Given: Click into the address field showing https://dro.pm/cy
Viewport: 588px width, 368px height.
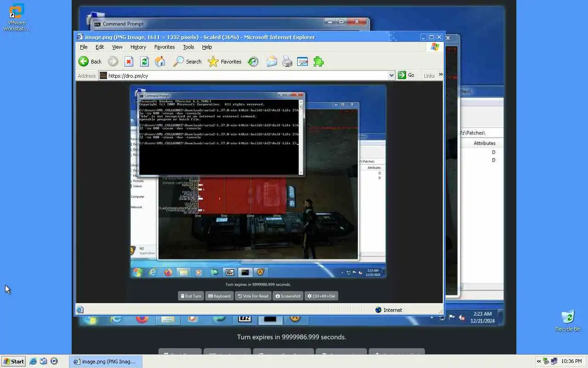Looking at the screenshot, I should (x=247, y=75).
